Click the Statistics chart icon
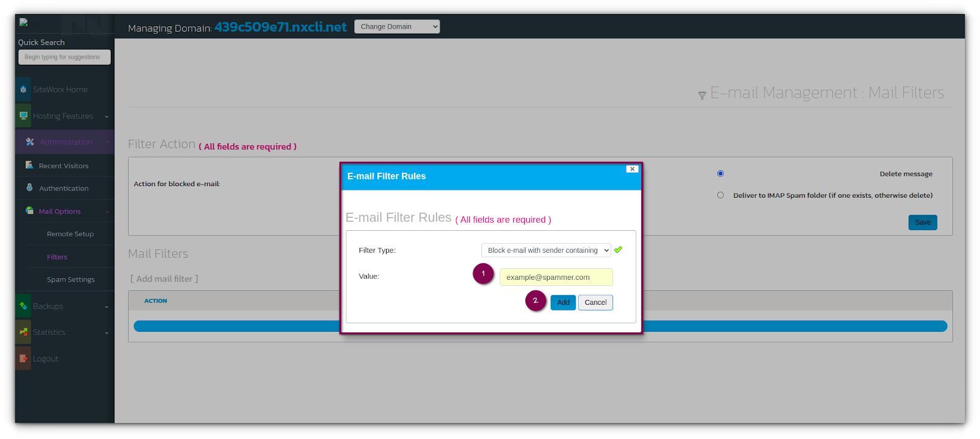The height and width of the screenshot is (439, 980). 23,332
